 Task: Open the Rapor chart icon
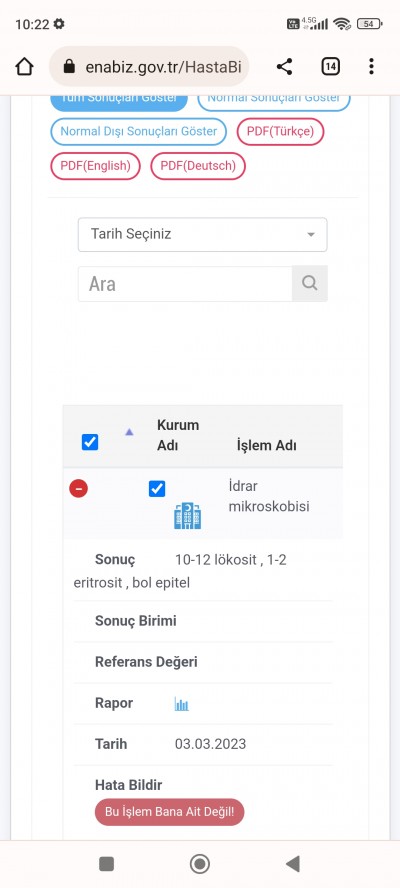click(x=181, y=704)
